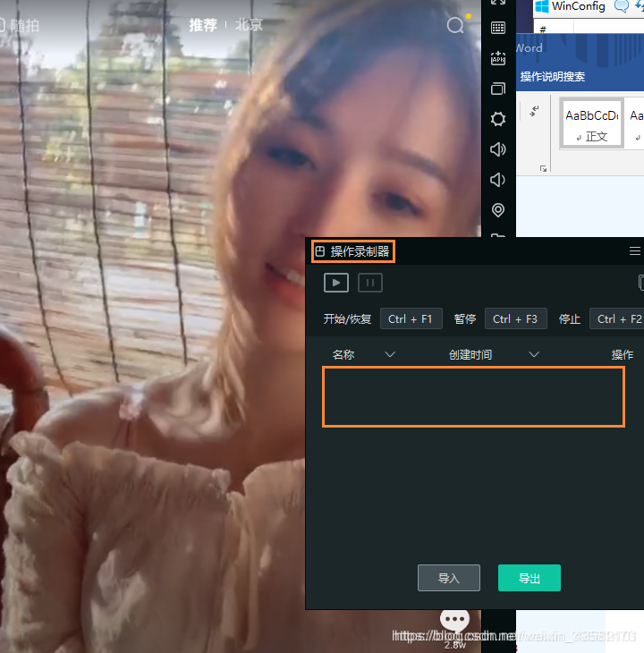Click the Word paragraph direction icon
This screenshot has height=653, width=644.
[x=534, y=111]
